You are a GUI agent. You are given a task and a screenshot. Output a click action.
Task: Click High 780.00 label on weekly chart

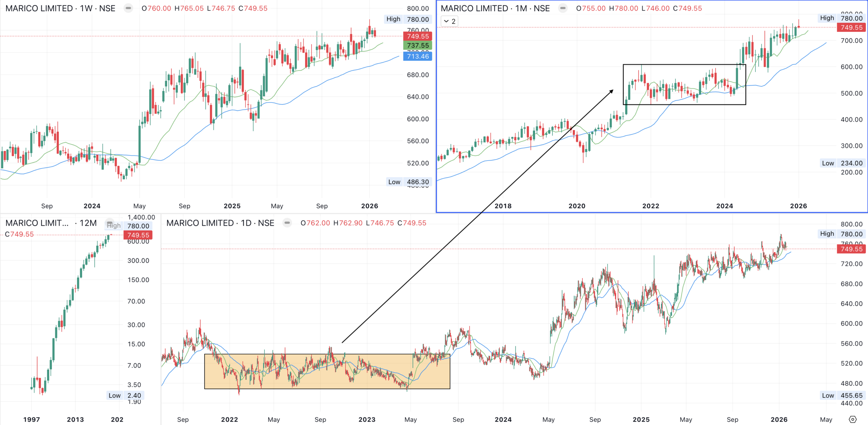408,19
